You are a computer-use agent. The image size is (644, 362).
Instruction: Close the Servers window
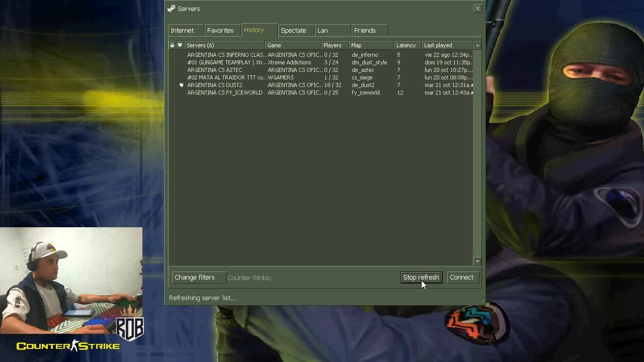(x=477, y=9)
